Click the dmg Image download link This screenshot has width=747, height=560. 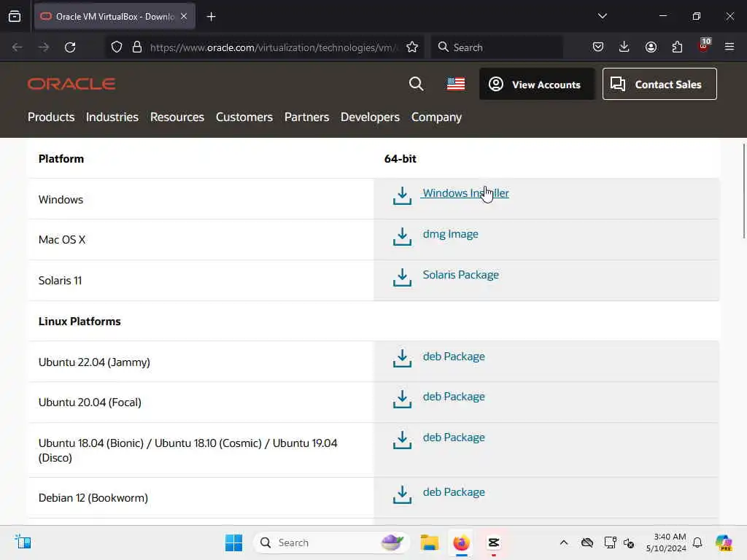pos(450,234)
